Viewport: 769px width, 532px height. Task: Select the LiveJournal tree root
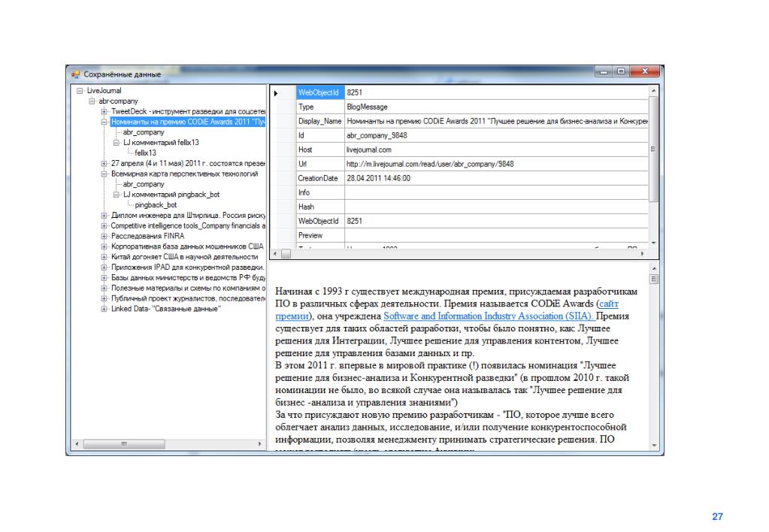tap(104, 91)
